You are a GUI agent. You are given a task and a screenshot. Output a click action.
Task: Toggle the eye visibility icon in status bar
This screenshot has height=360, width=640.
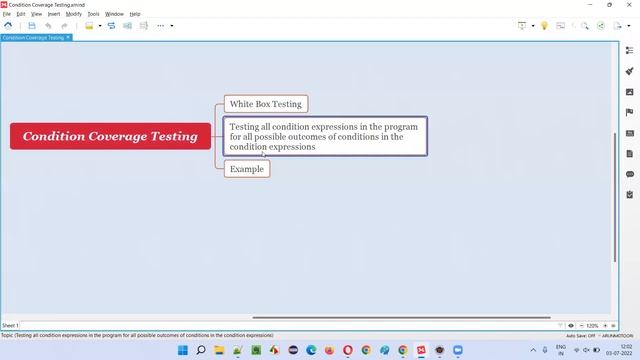click(x=571, y=326)
